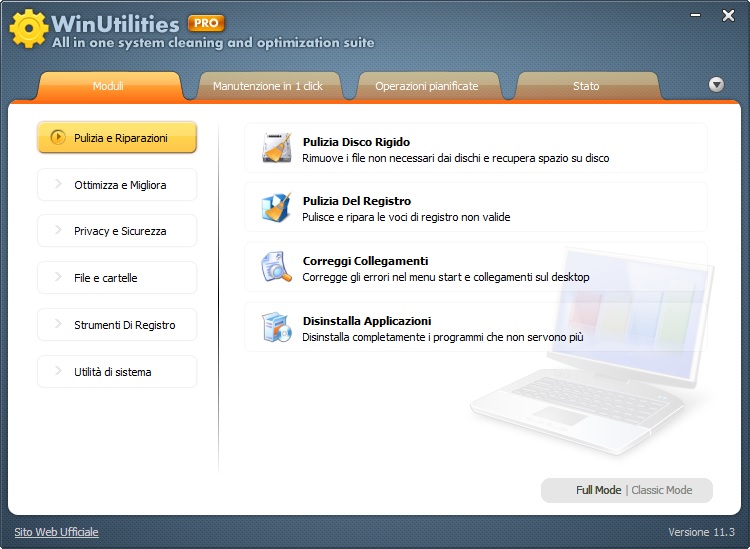Expand the Privacy e Sicurezza chevron
This screenshot has width=750, height=549.
(58, 230)
